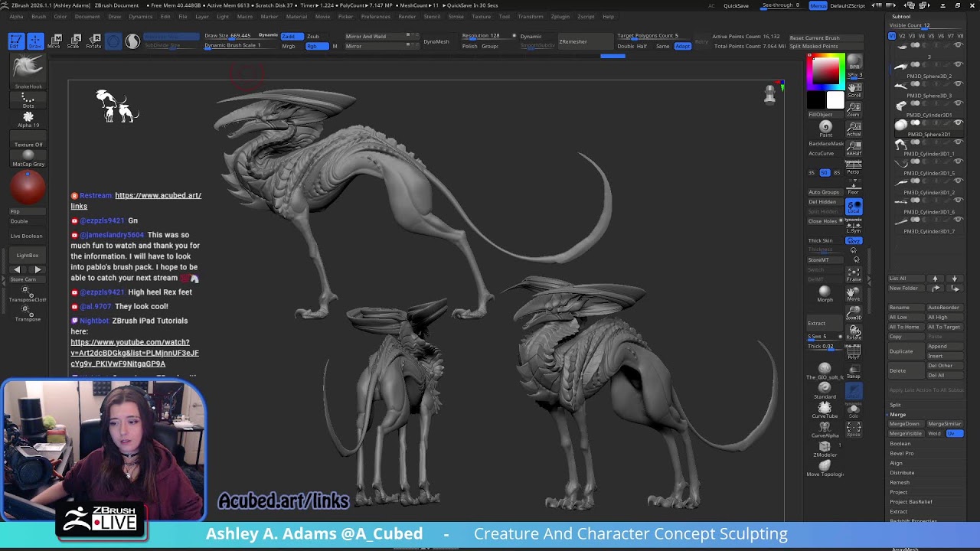Open the SnakeHook brush picker
980x551 pixels.
[x=28, y=70]
